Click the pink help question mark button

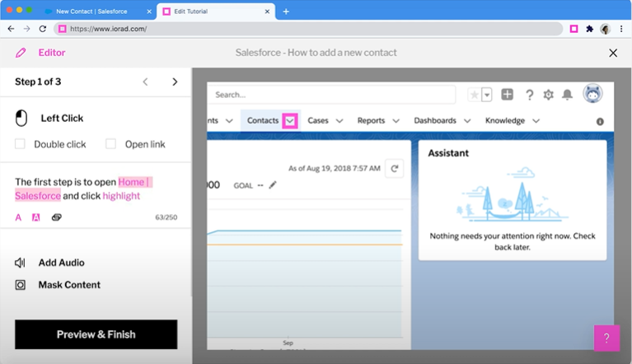coord(606,338)
